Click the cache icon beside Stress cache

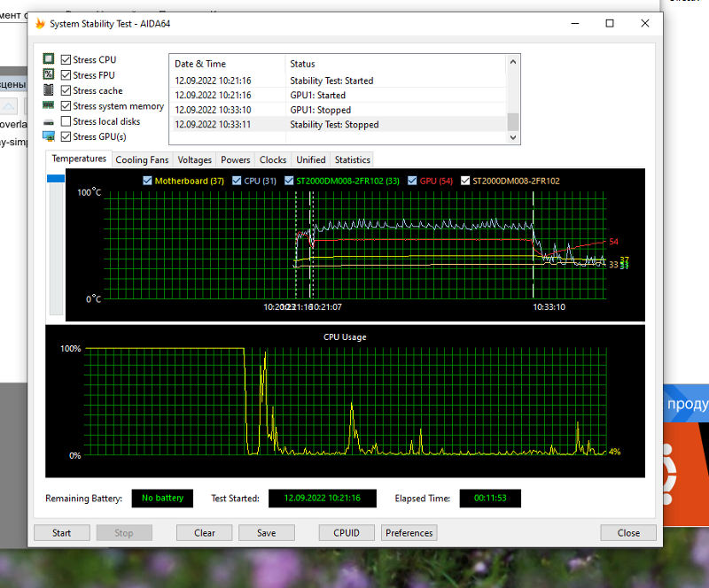pyautogui.click(x=50, y=90)
